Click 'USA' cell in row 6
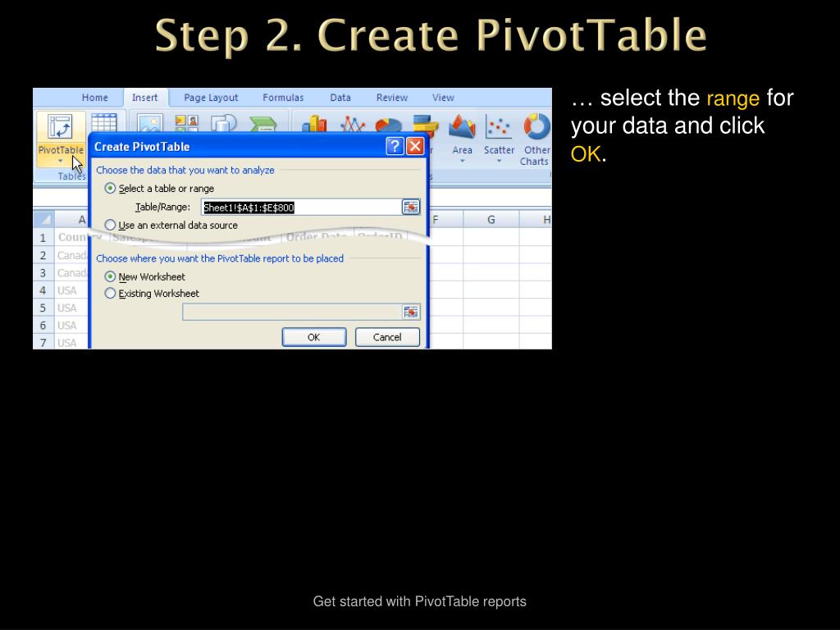This screenshot has width=840, height=630. tap(72, 325)
